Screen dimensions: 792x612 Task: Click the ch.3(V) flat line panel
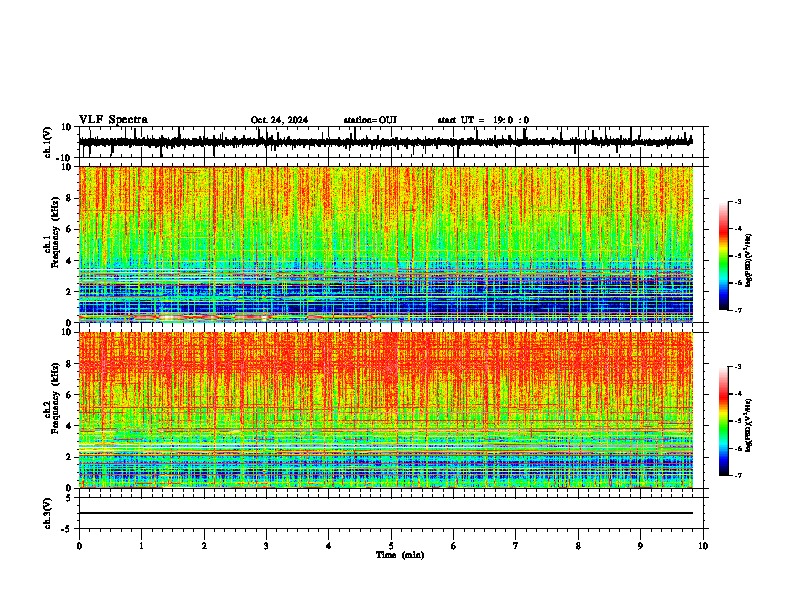(x=393, y=513)
